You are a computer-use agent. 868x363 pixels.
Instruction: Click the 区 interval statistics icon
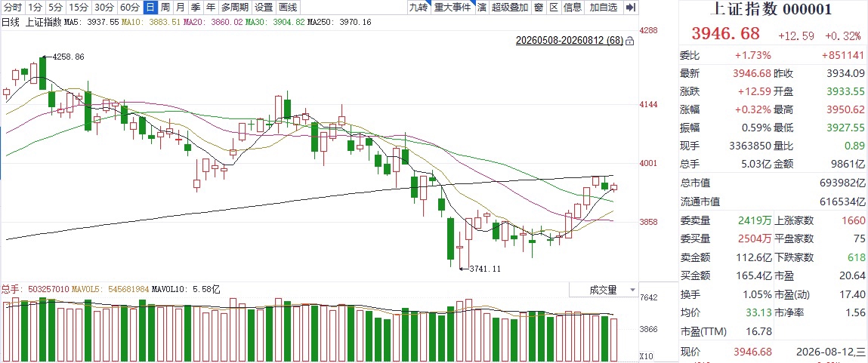pos(552,8)
